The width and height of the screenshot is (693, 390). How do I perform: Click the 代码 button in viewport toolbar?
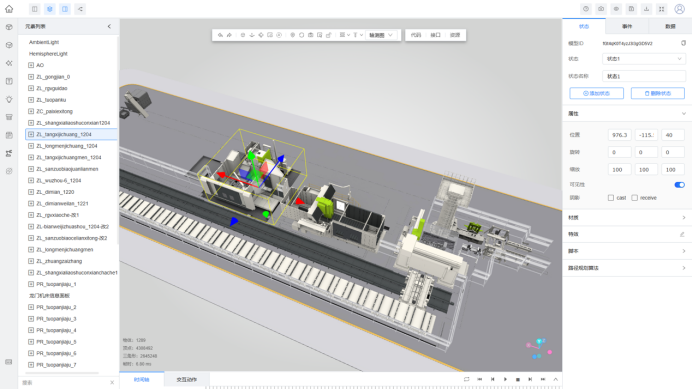click(415, 35)
